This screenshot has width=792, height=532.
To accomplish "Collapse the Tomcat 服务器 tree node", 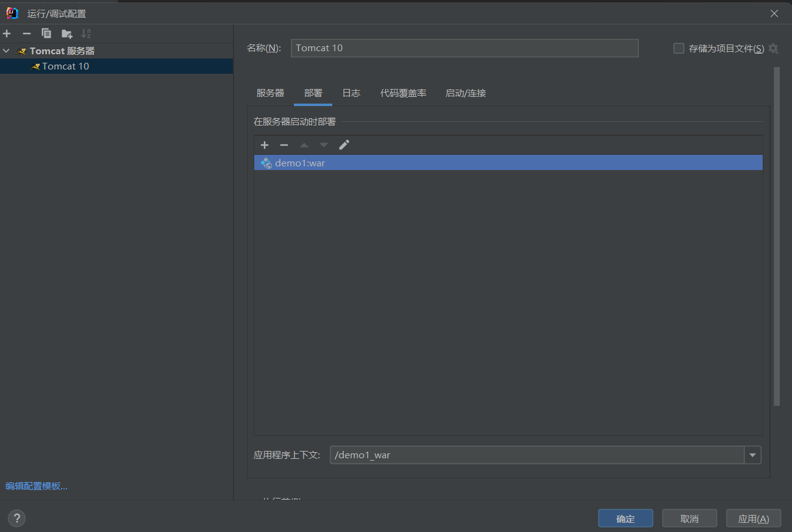I will pos(6,51).
